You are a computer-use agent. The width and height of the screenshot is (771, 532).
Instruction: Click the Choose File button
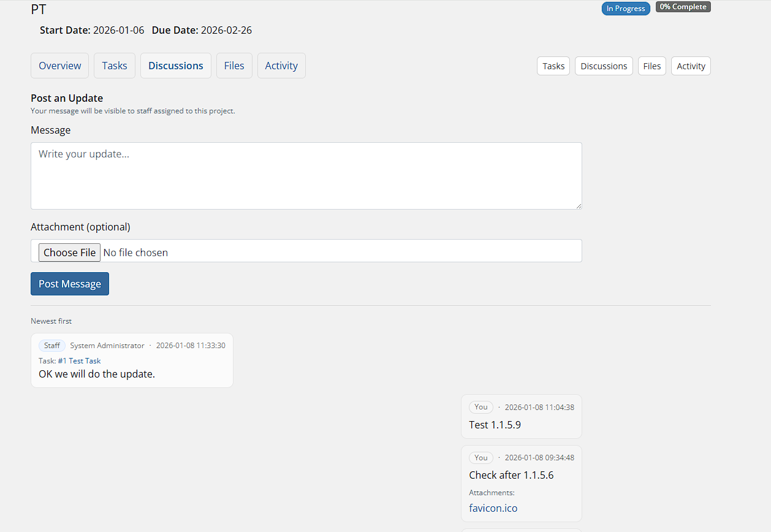[x=69, y=253]
